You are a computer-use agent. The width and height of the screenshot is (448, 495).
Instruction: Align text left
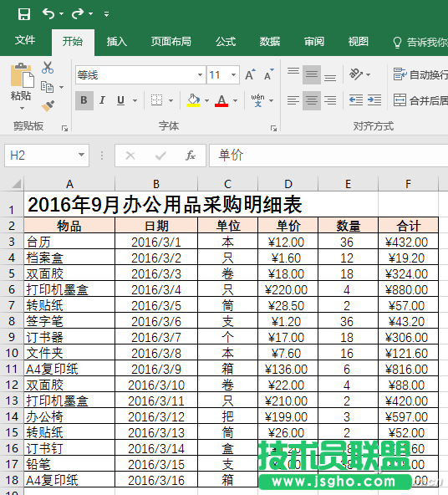point(293,100)
